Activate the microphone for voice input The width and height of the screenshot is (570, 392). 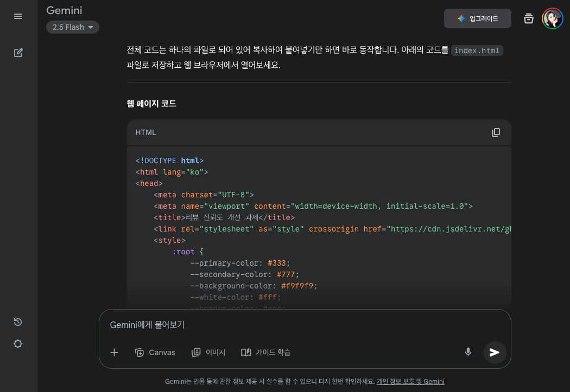pyautogui.click(x=468, y=352)
